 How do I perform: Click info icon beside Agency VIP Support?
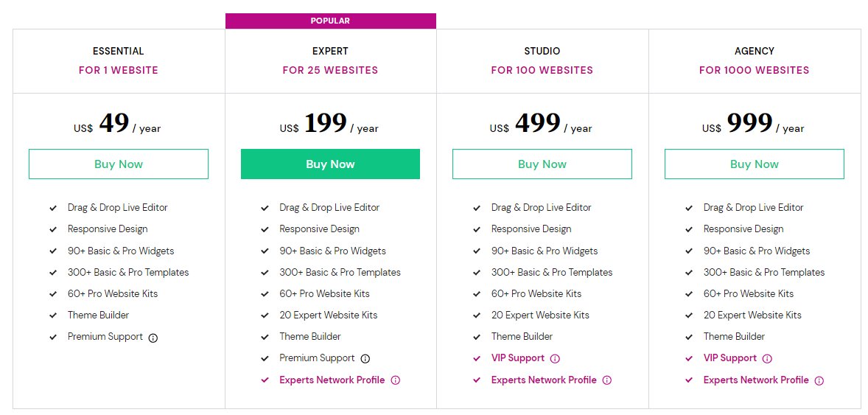(767, 358)
